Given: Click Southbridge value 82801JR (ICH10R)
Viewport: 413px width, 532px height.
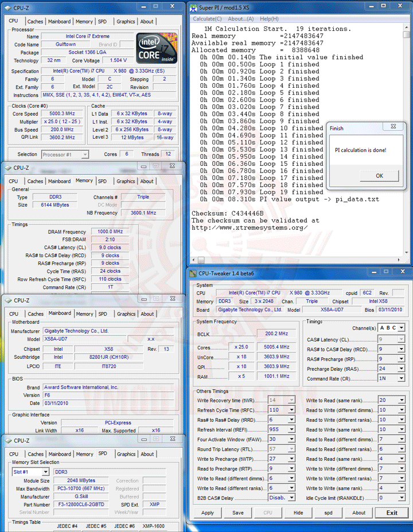Looking at the screenshot, I should pyautogui.click(x=108, y=357).
